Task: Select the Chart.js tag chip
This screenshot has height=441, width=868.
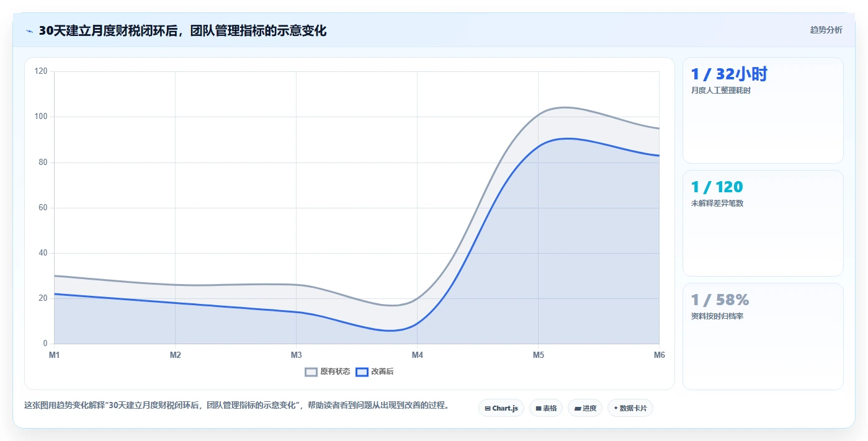Action: tap(501, 408)
